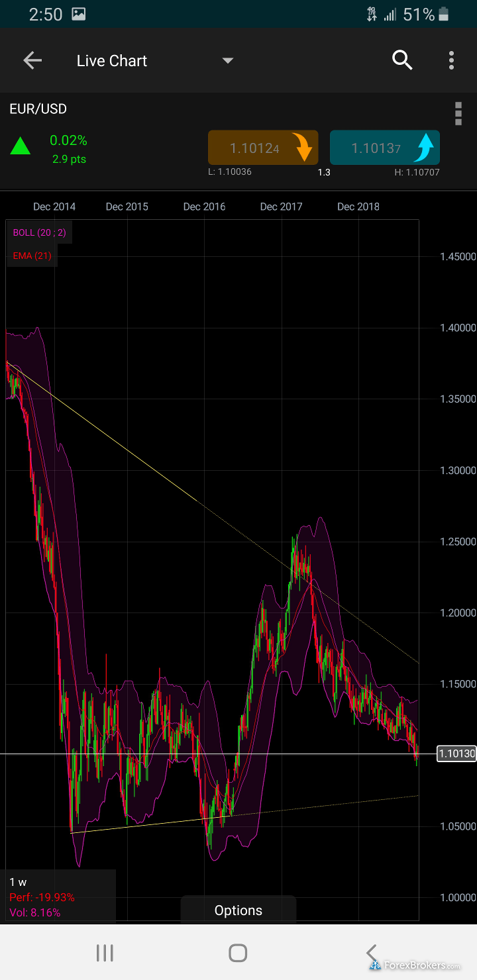Tap the blue buy arrow icon
The image size is (477, 980).
point(424,148)
